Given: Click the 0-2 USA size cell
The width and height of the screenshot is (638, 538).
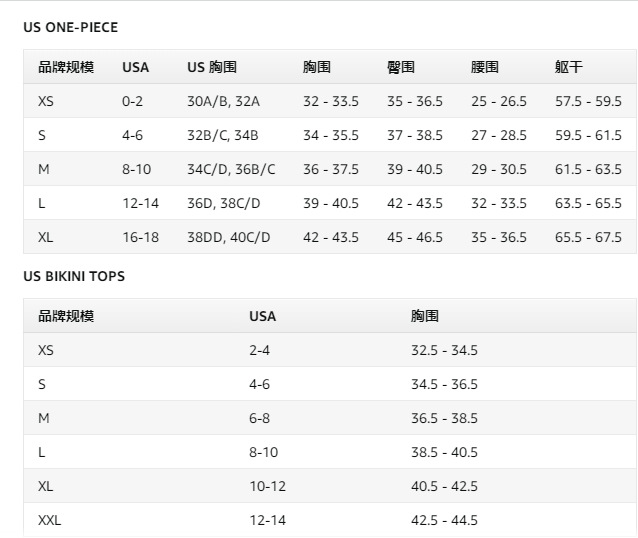Looking at the screenshot, I should tap(133, 101).
